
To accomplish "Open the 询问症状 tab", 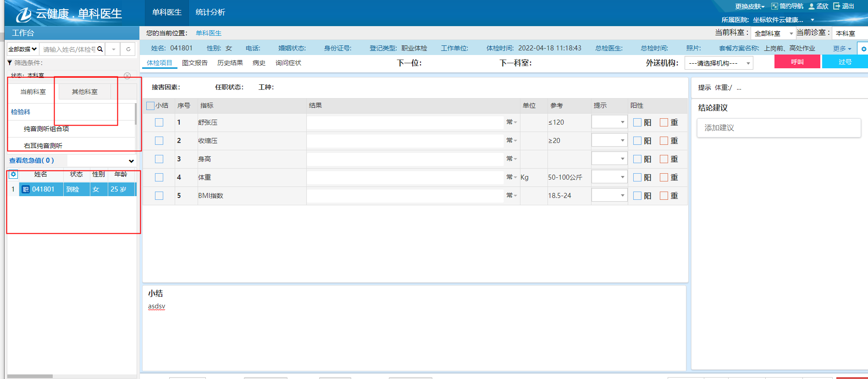I will coord(288,63).
